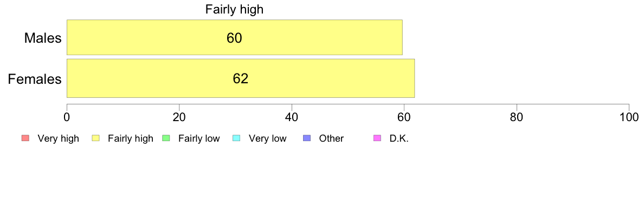Click the Very low cyan legend swatch

[236, 138]
